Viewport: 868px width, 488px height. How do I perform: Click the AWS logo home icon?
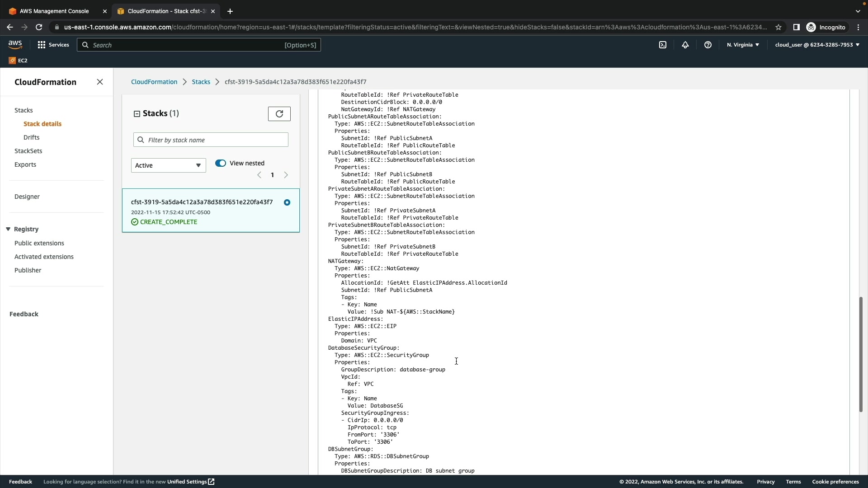(x=15, y=44)
